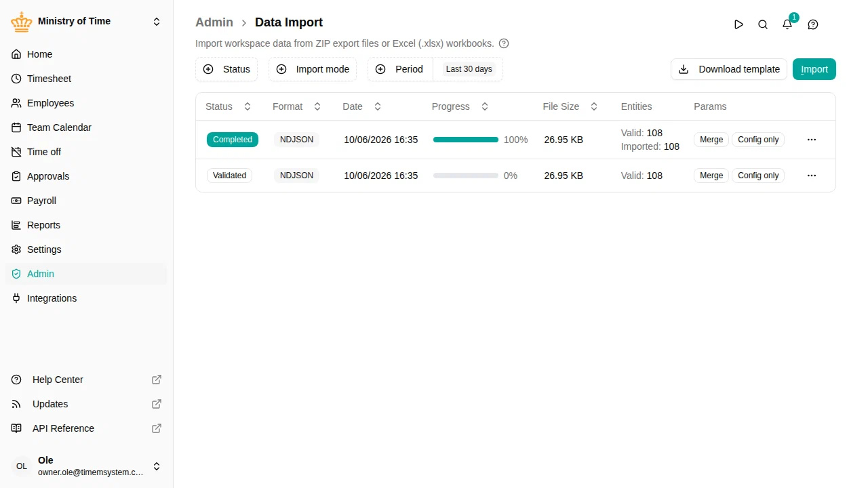Expand the Ole user account menu

(x=157, y=466)
